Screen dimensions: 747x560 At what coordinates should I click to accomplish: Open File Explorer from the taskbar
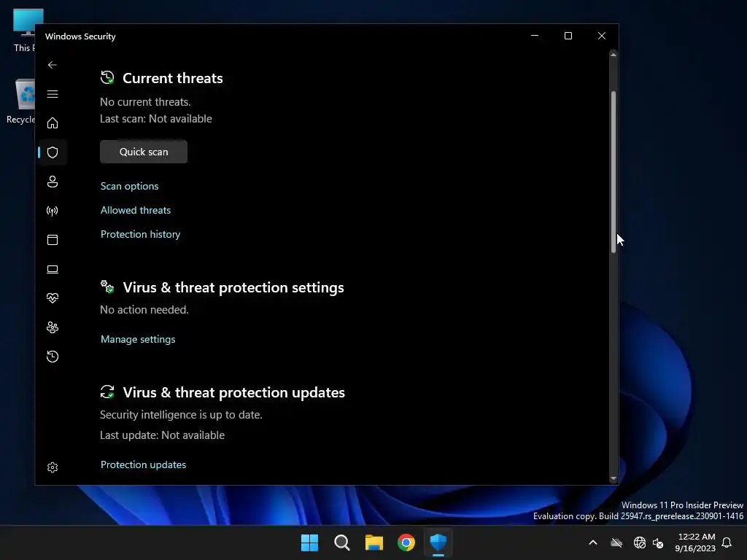(374, 542)
